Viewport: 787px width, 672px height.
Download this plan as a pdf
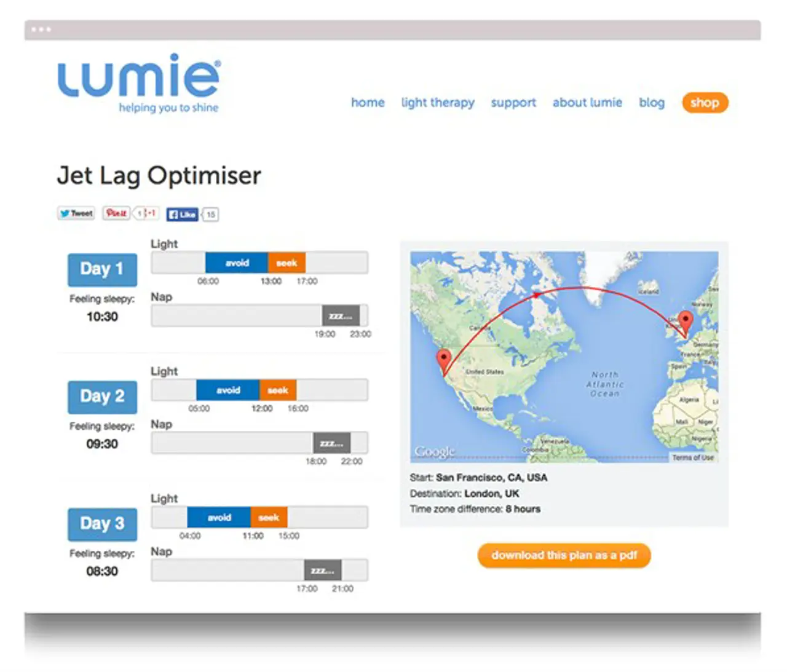pyautogui.click(x=564, y=556)
